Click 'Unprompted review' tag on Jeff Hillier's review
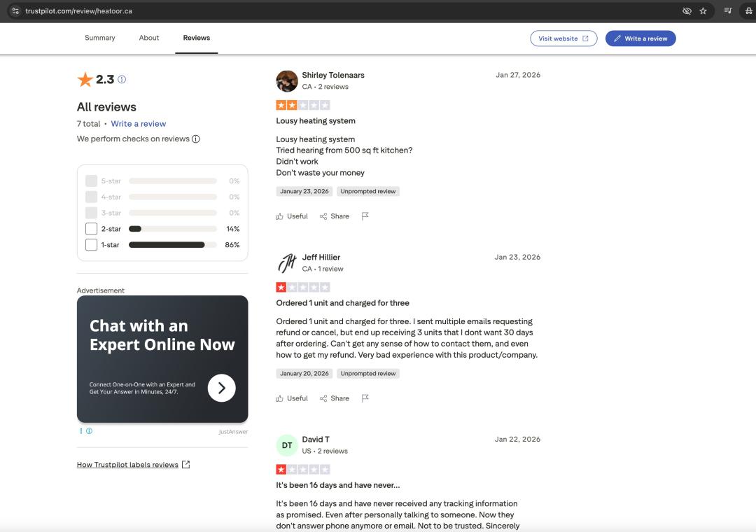 tap(368, 374)
